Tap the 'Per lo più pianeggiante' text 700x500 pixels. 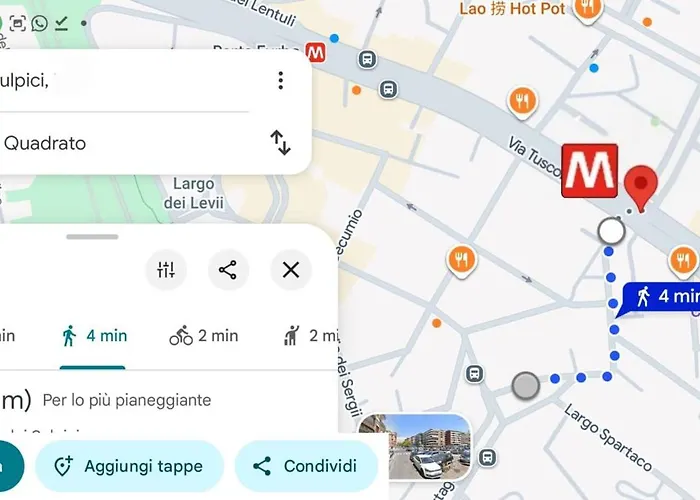click(x=127, y=400)
